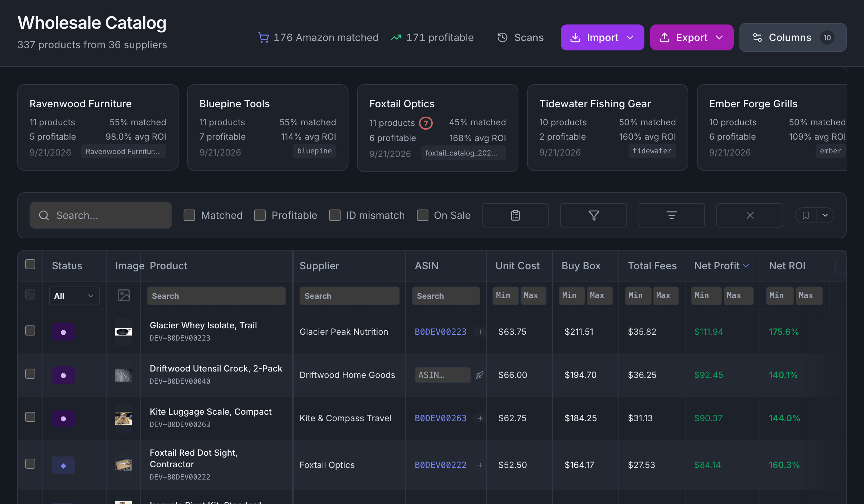
Task: Clear filters with the X button
Action: [750, 215]
